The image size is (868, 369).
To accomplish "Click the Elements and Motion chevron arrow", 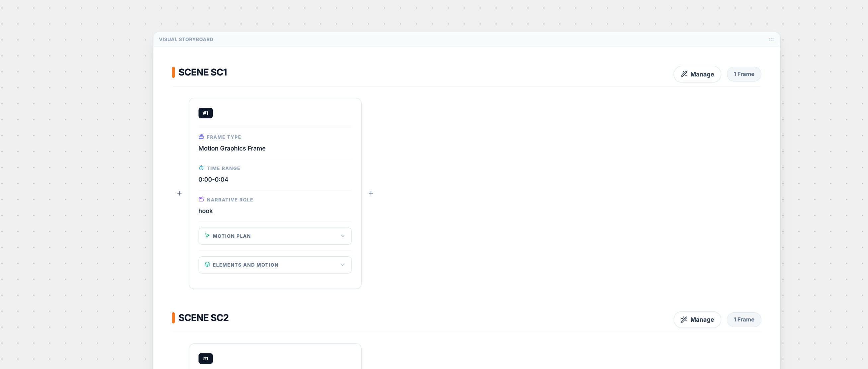I will coord(342,265).
